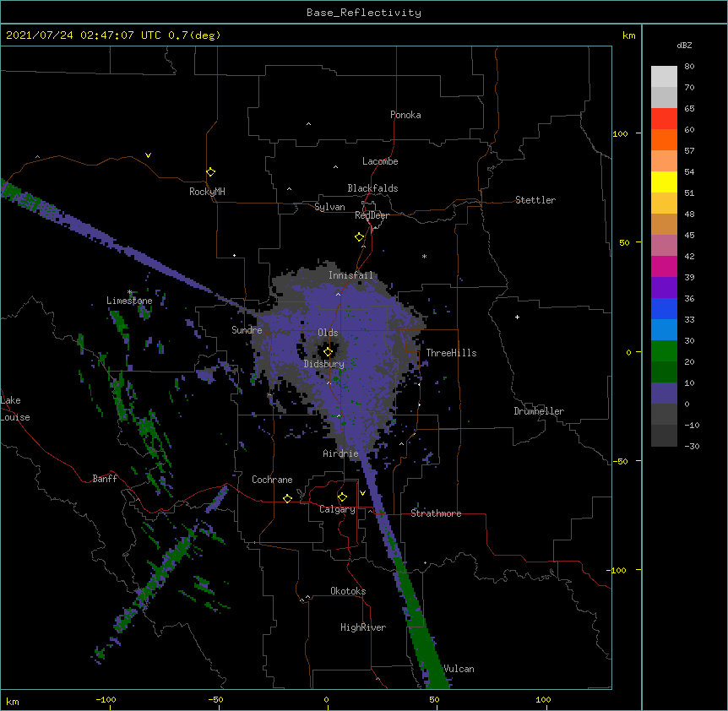
Task: Select the dark orange swatch in dBZ legend
Action: coord(664,139)
